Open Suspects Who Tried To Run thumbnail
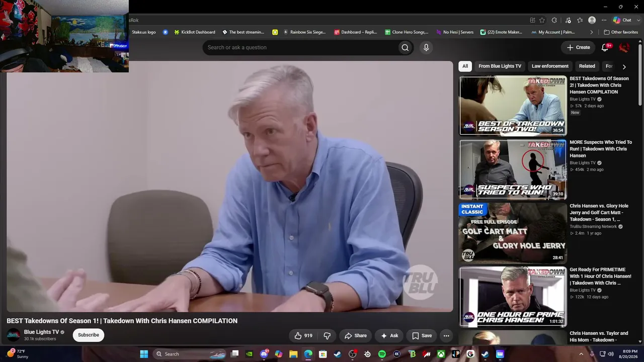This screenshot has width=644, height=362. (x=513, y=169)
